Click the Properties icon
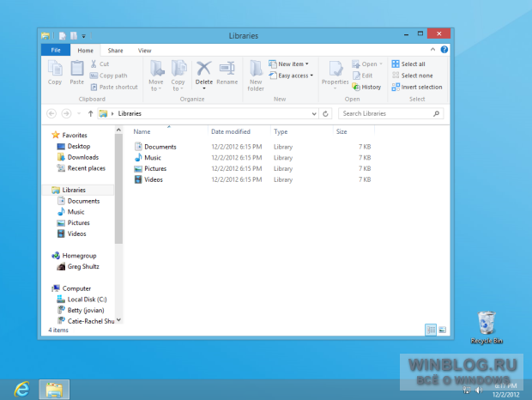The height and width of the screenshot is (400, 532). click(336, 69)
